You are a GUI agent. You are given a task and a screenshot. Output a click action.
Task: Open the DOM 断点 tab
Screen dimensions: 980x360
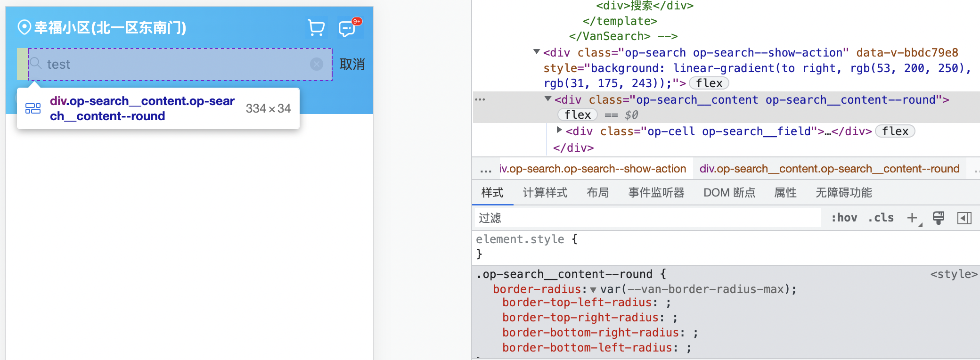pyautogui.click(x=729, y=193)
